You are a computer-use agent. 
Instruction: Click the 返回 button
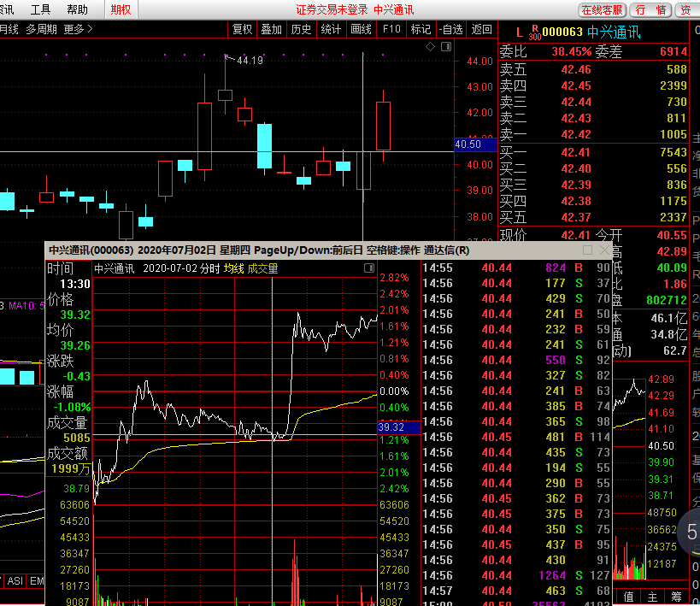[x=481, y=29]
